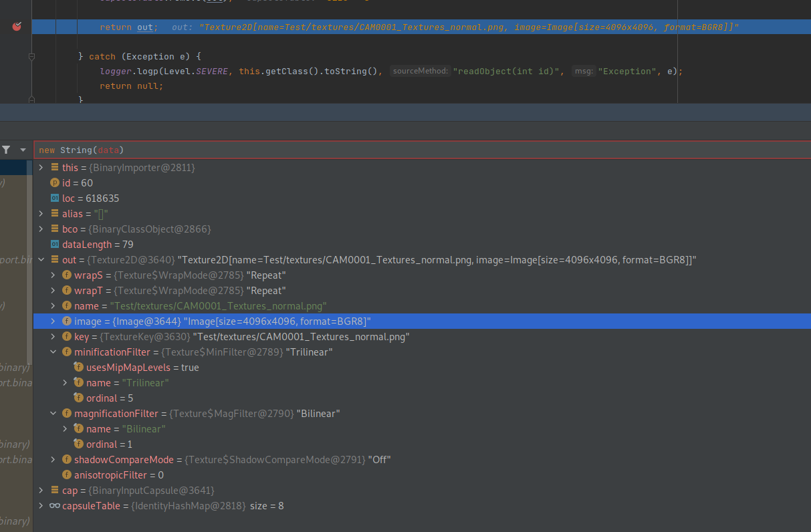811x532 pixels.
Task: Focus the 'new String(data)' expression field
Action: (422, 150)
